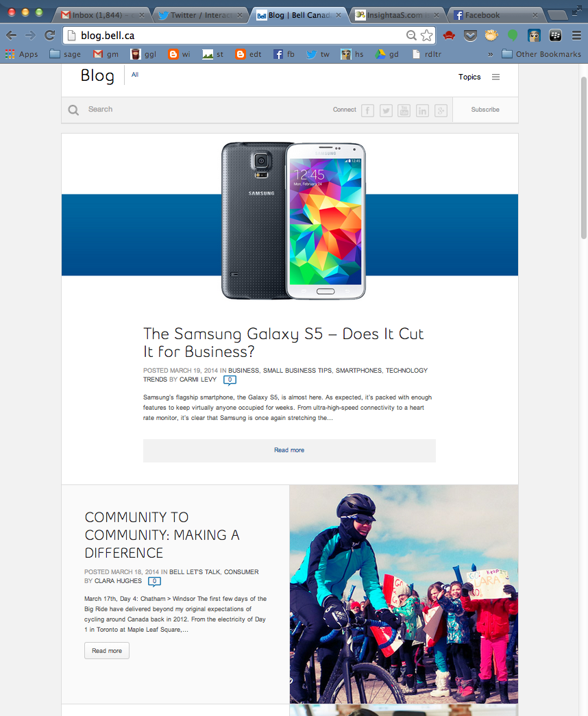Click Read more under Samsung Galaxy S5 post
The image size is (588, 716).
click(289, 451)
